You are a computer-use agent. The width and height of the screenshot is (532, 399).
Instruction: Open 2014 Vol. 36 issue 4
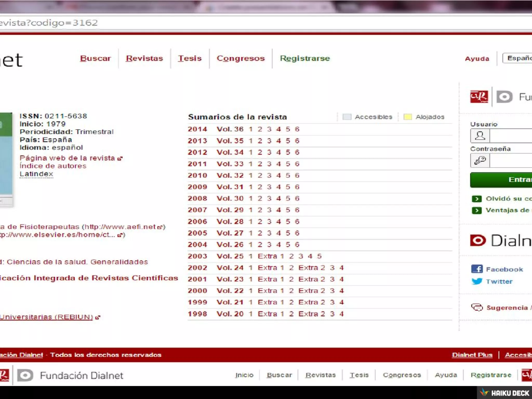tap(278, 129)
